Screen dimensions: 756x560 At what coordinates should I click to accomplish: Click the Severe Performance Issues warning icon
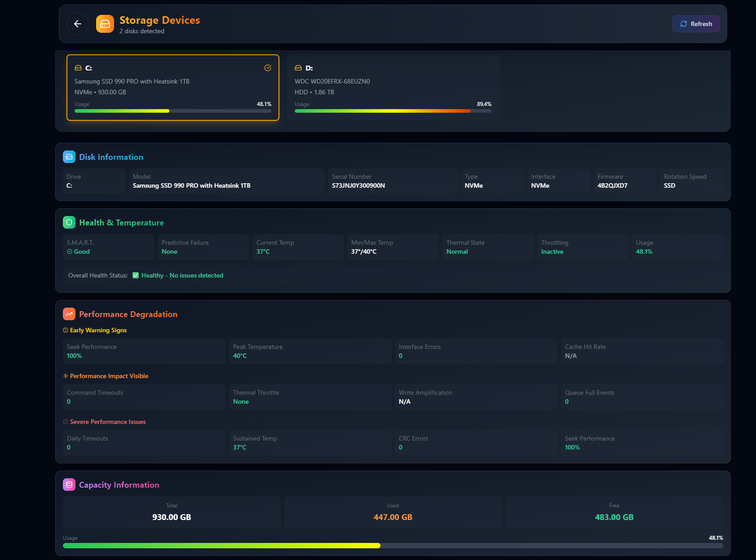coord(65,422)
